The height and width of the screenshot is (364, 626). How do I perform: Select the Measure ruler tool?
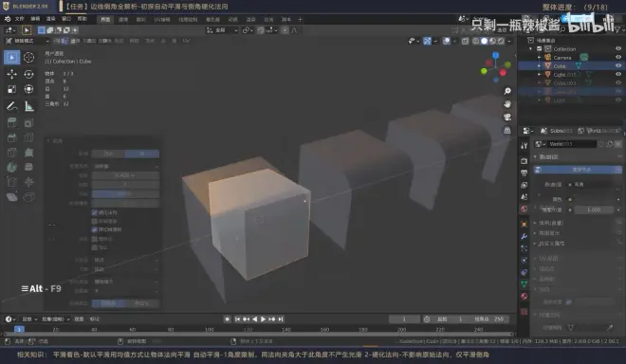28,106
